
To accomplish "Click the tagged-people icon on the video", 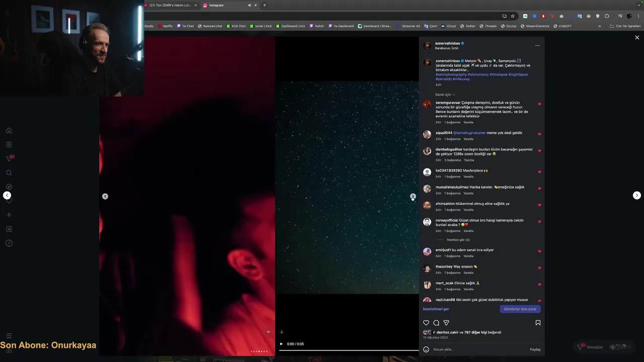I will (281, 332).
